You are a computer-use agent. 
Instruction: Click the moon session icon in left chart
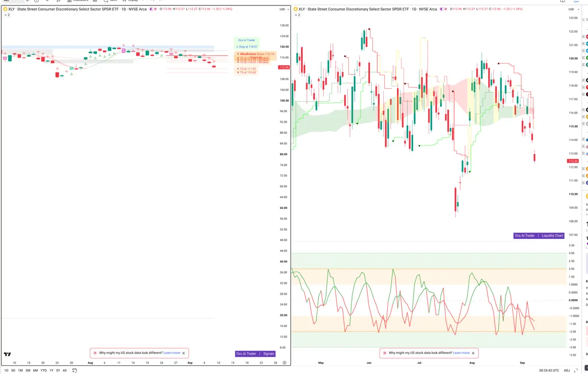tap(151, 9)
